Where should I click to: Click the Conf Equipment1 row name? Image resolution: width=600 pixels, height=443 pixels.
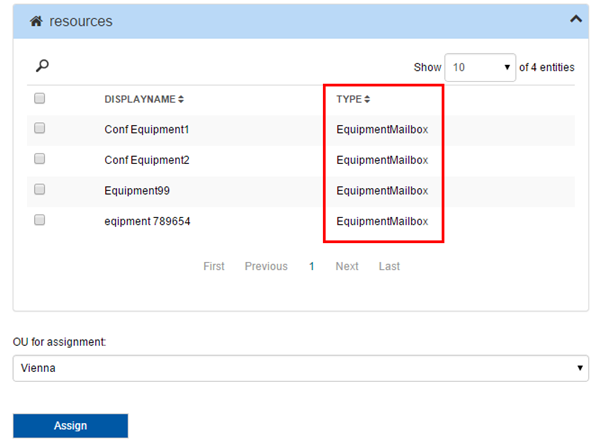tap(146, 129)
